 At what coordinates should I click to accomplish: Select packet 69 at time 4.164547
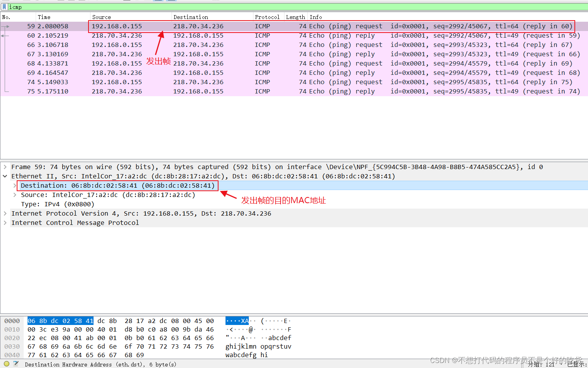(294, 73)
